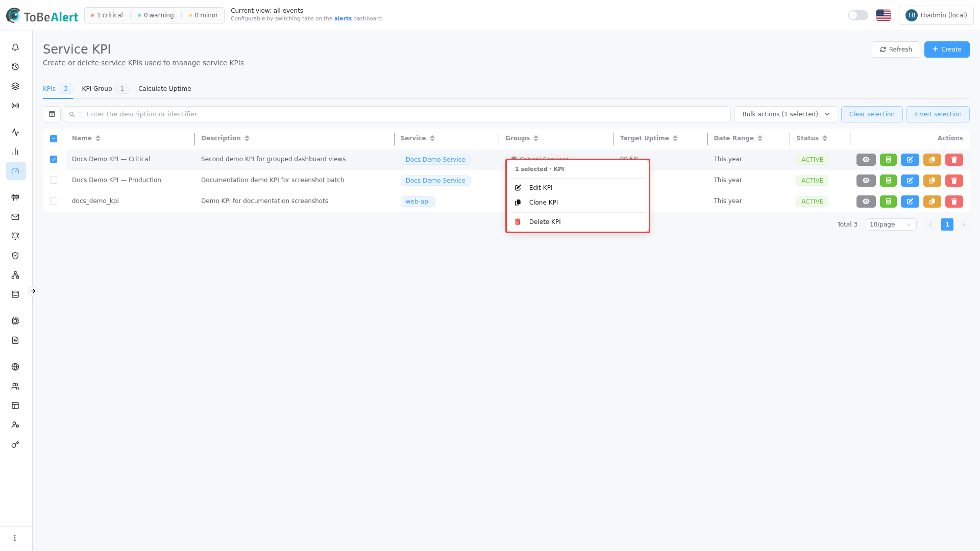The image size is (980, 551).
Task: Click the Refresh button
Action: tap(896, 49)
